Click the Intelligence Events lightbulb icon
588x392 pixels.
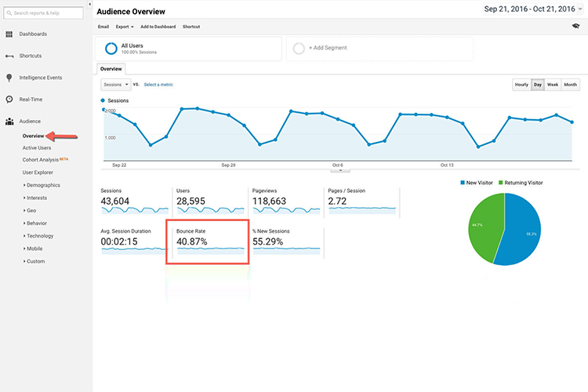(x=9, y=78)
